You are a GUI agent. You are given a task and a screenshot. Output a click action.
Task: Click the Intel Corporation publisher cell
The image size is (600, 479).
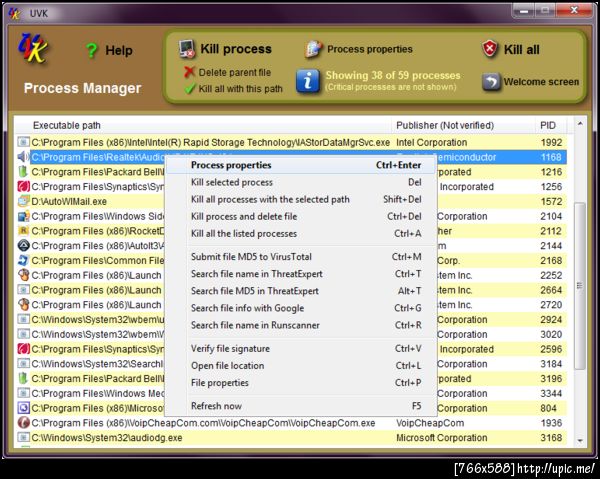[x=432, y=143]
